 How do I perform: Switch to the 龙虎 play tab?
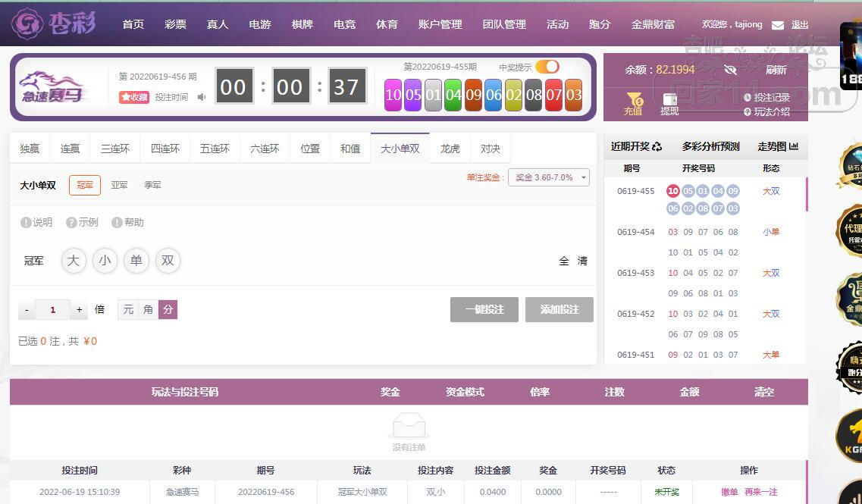450,149
